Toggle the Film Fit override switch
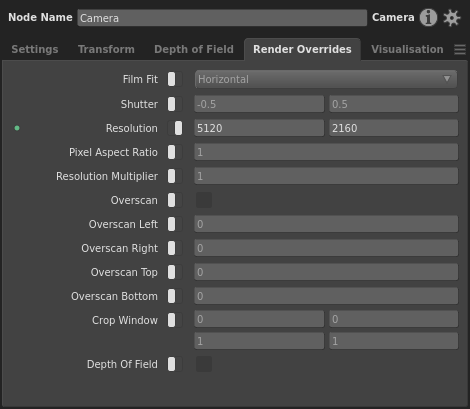This screenshot has height=409, width=470. coord(175,79)
